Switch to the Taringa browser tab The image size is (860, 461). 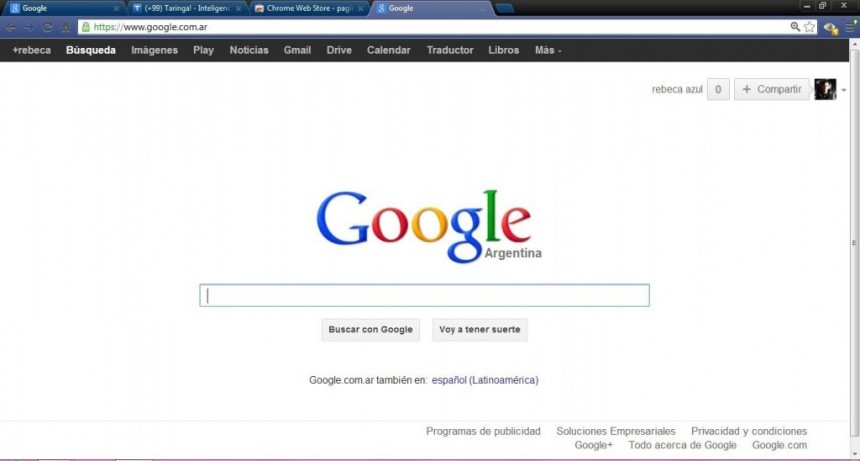187,8
